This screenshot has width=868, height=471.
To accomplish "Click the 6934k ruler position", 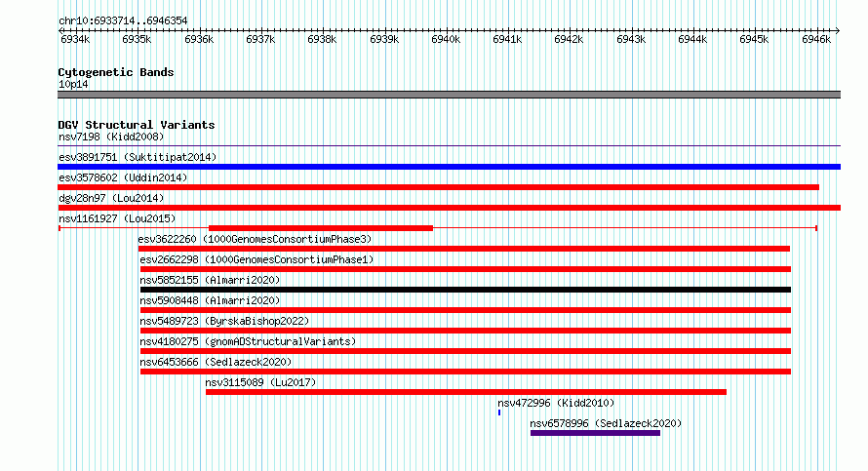I will (75, 39).
